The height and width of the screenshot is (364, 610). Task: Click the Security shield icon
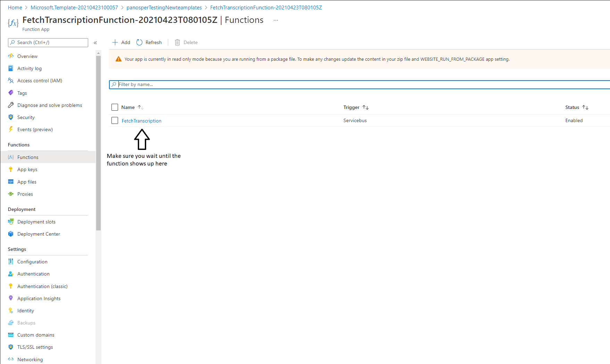coord(11,117)
